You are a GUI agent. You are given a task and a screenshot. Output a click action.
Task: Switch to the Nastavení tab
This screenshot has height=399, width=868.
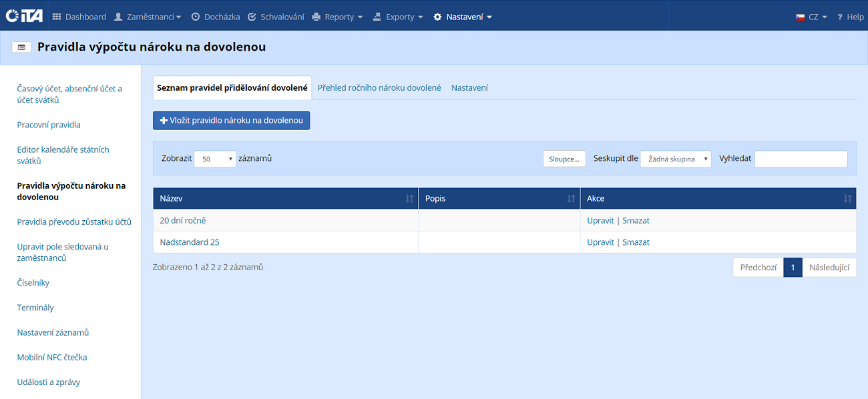click(x=469, y=87)
